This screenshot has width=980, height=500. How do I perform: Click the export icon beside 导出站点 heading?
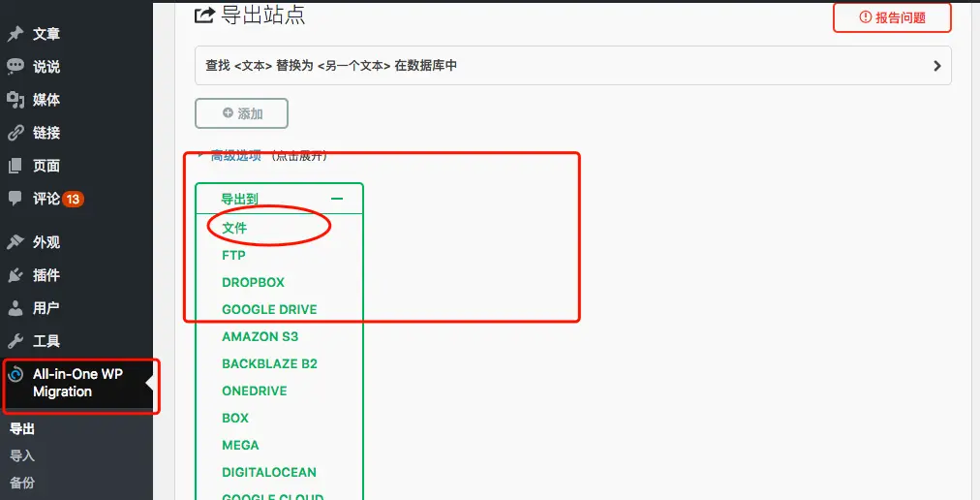pos(204,15)
